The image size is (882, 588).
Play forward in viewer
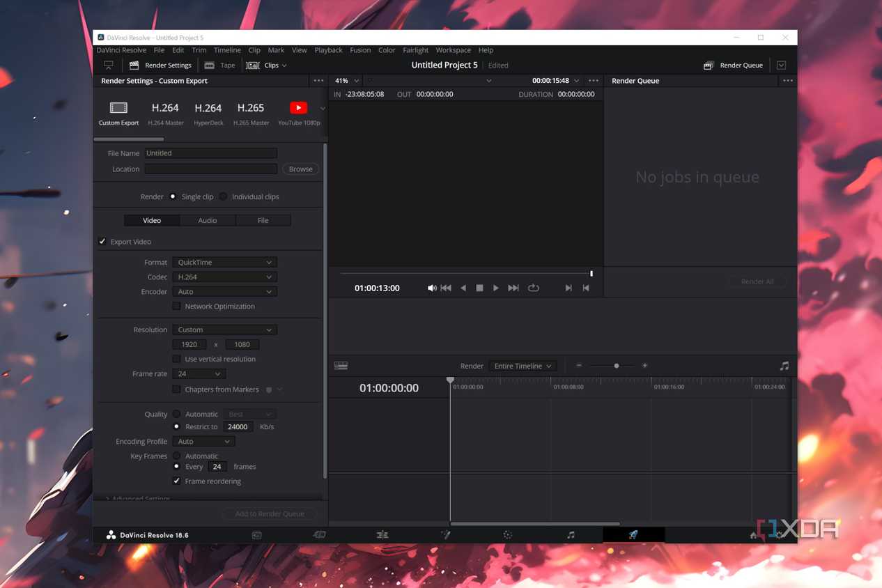[495, 288]
